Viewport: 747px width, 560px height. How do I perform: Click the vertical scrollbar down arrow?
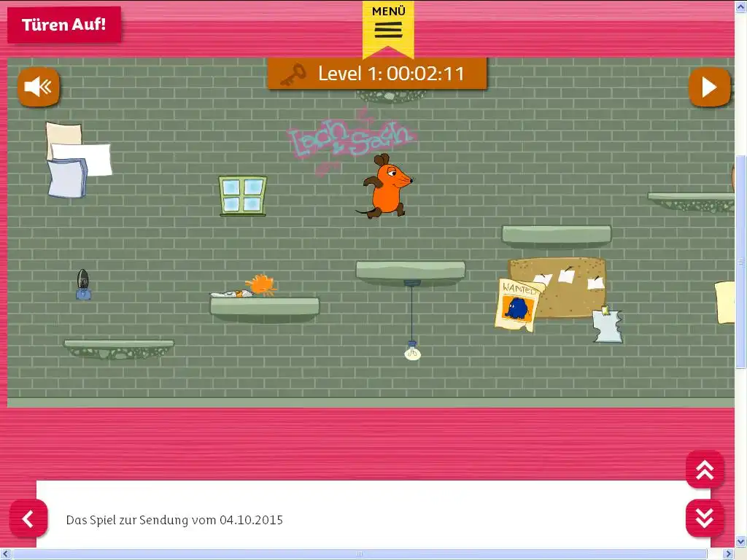[741, 542]
